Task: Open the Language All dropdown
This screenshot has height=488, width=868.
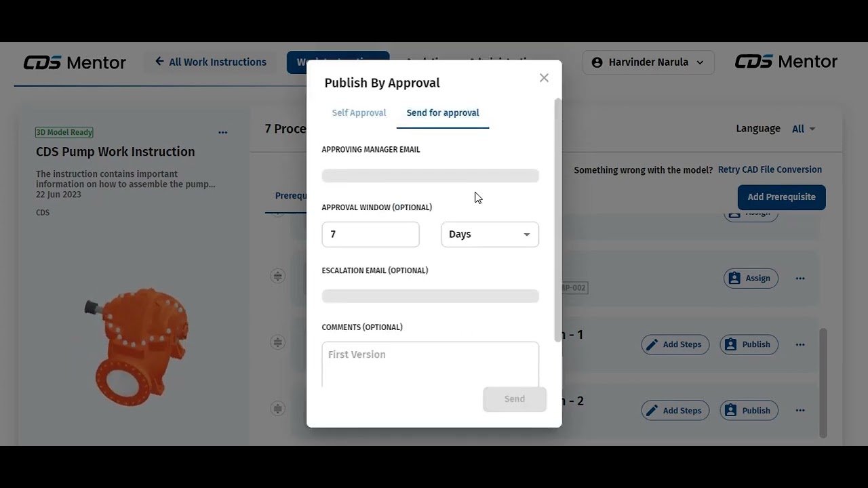Action: click(x=804, y=129)
